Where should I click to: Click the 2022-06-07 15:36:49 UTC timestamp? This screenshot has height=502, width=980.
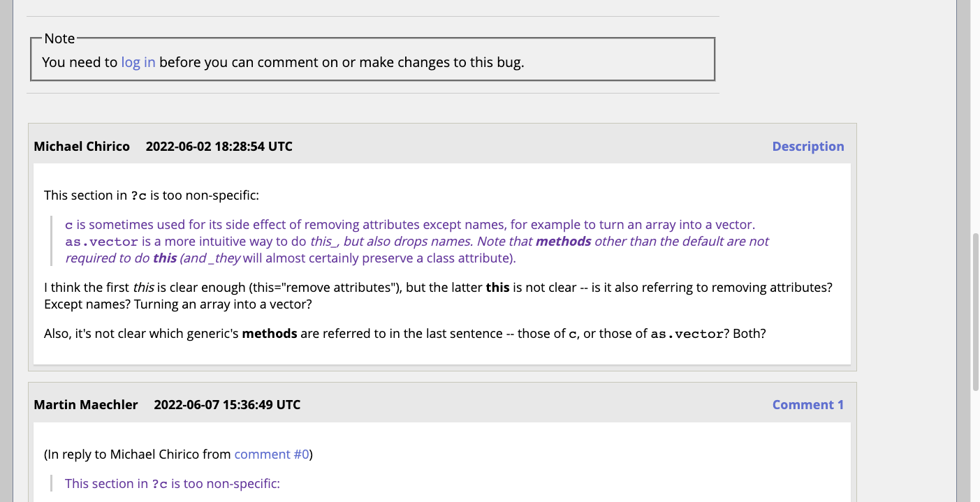(227, 405)
